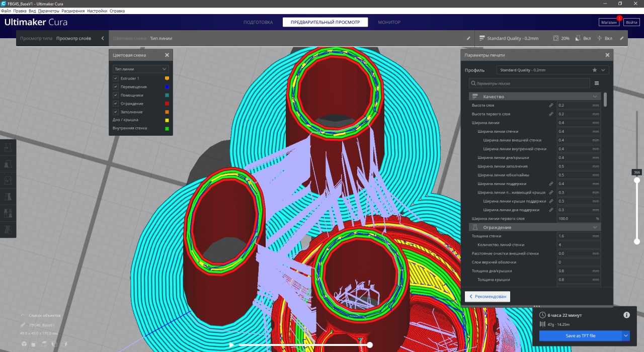Close the Параметры печати panel
644x352 pixels.
[x=607, y=55]
